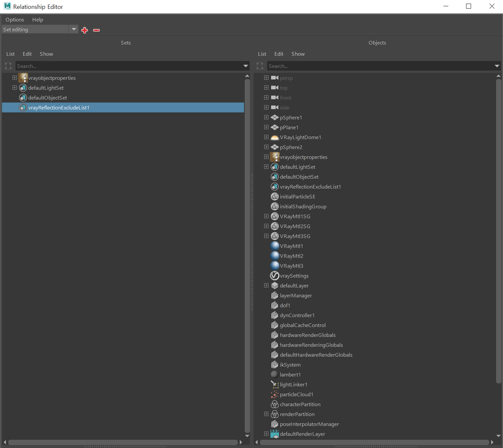Open the Sets panel Edit menu
This screenshot has width=503, height=448.
tap(27, 54)
